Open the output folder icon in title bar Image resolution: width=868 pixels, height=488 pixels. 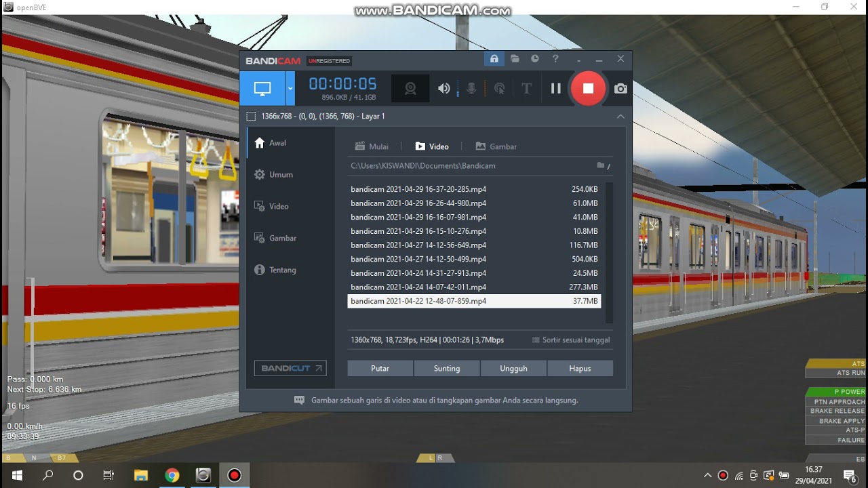tap(515, 59)
